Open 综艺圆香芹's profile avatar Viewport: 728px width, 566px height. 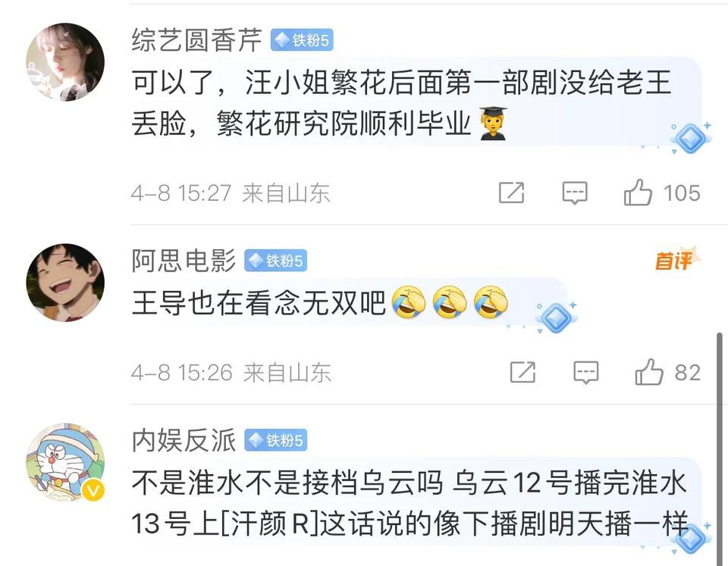click(65, 61)
